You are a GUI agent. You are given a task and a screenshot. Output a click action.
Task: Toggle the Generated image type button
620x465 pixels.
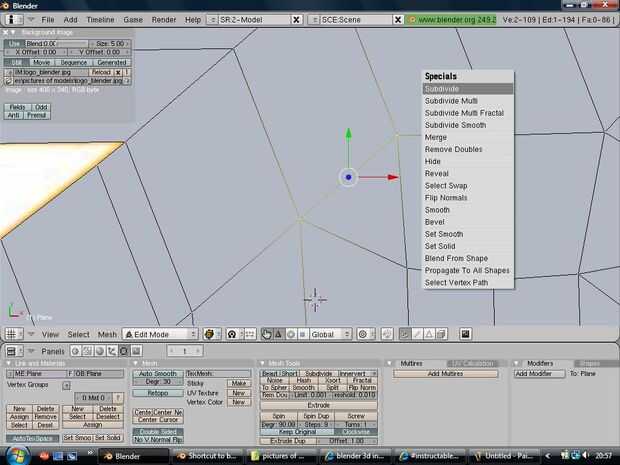click(x=112, y=62)
